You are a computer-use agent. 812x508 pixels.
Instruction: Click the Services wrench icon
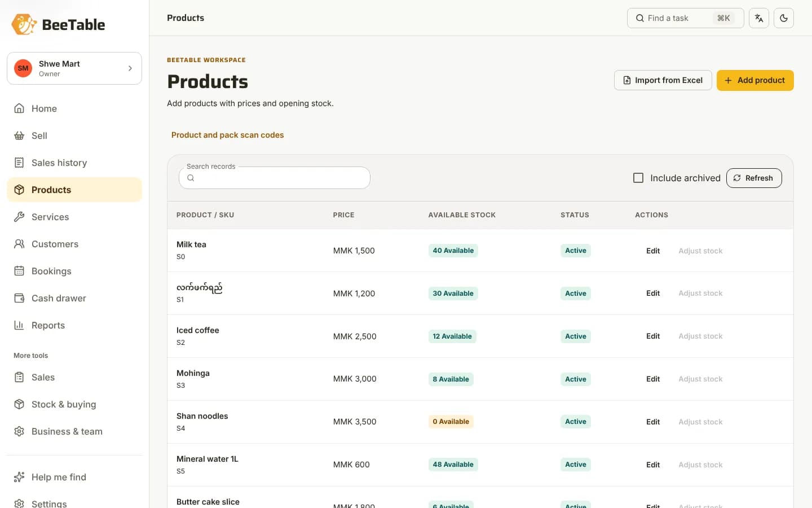pos(19,217)
